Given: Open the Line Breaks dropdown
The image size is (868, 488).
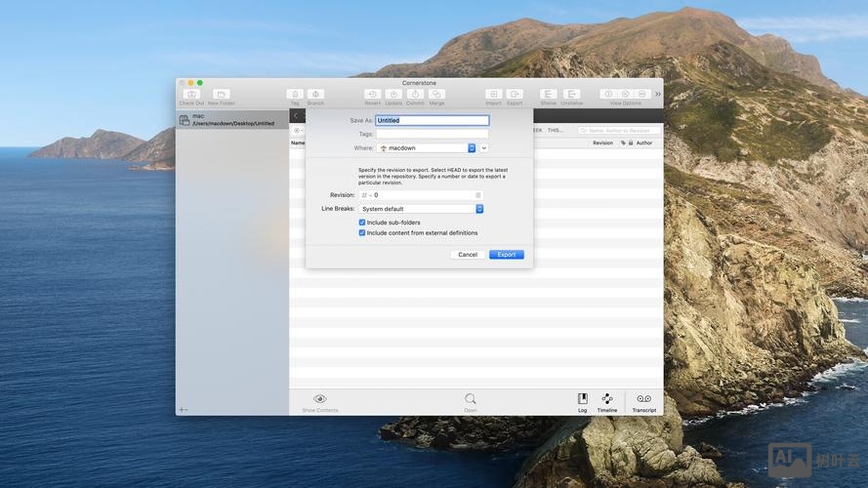Looking at the screenshot, I should (421, 209).
